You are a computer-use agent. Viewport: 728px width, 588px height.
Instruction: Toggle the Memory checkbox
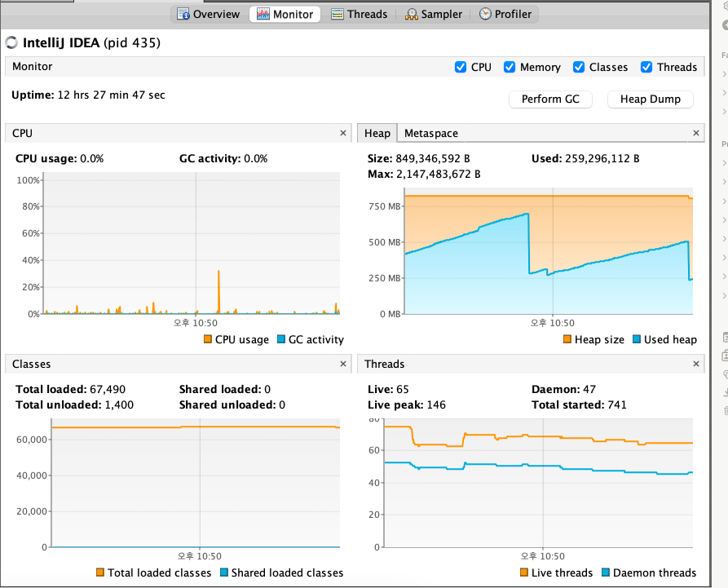click(x=510, y=67)
